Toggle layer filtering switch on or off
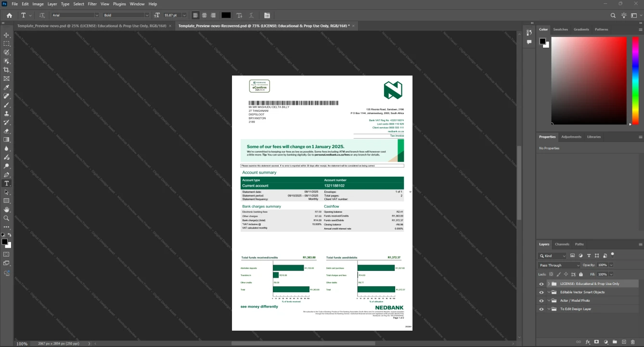Screen dimensions: 644x347 pos(613,255)
